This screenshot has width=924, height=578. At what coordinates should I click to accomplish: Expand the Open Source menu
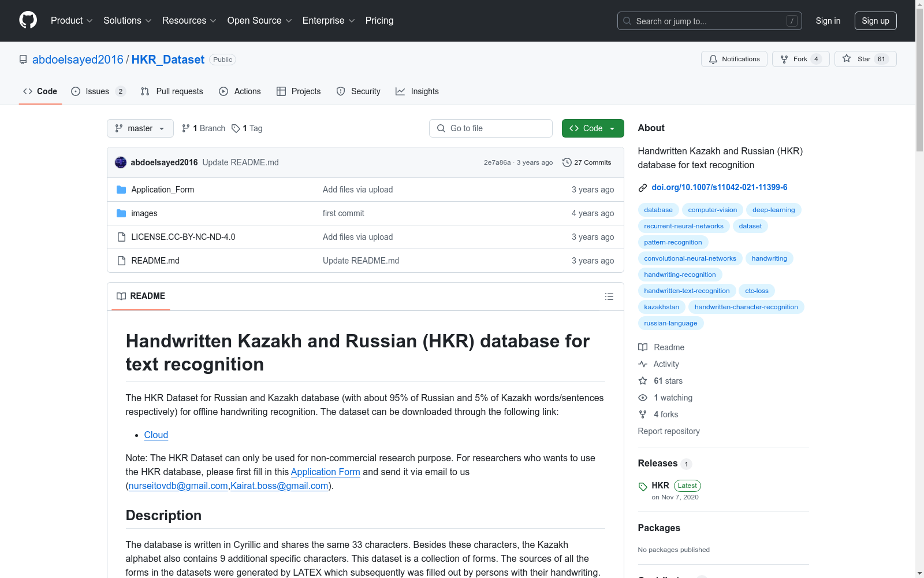pyautogui.click(x=260, y=21)
